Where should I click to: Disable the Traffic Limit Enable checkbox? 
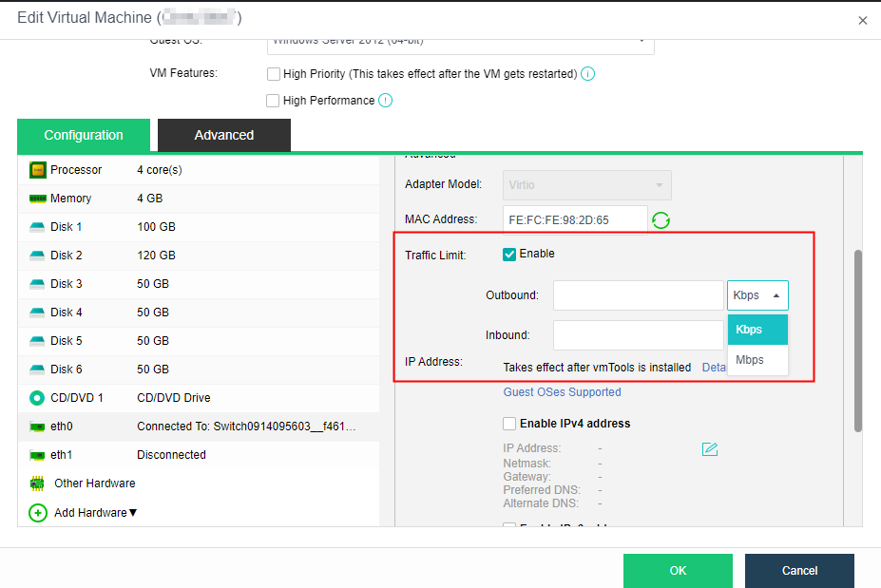click(x=509, y=254)
